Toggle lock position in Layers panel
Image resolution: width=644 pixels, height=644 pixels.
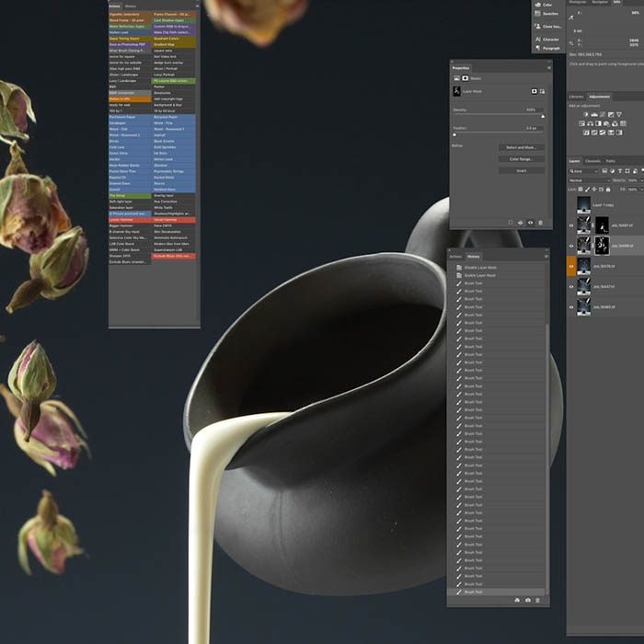594,190
